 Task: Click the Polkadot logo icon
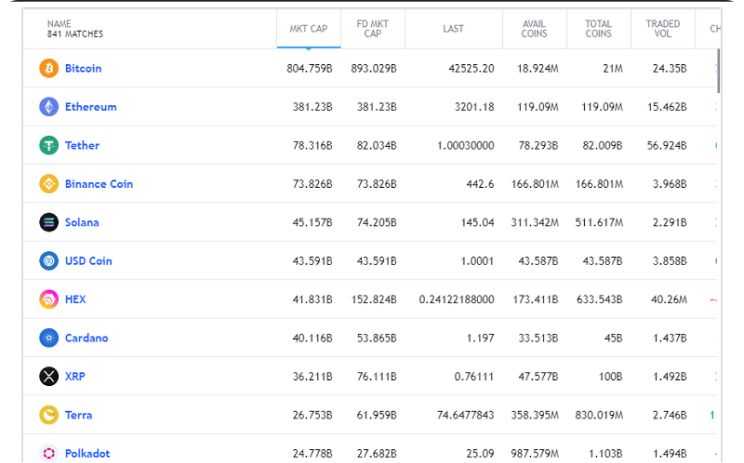coord(49,453)
